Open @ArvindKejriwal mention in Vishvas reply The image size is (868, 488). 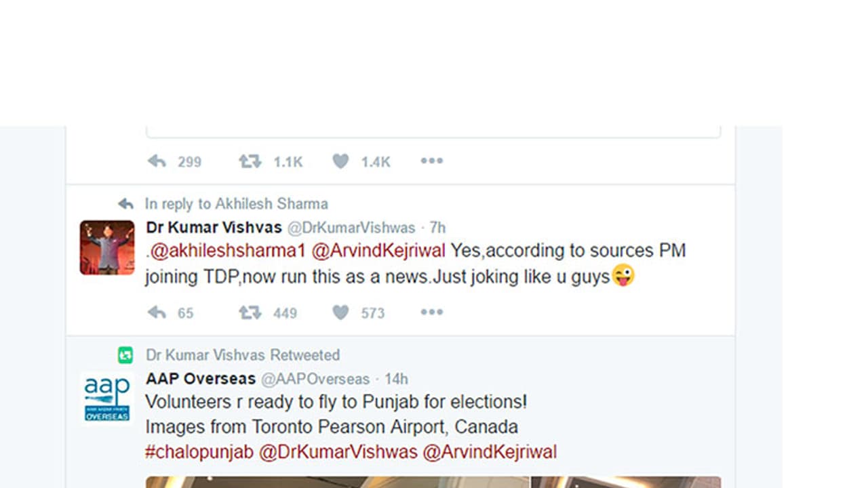(378, 251)
